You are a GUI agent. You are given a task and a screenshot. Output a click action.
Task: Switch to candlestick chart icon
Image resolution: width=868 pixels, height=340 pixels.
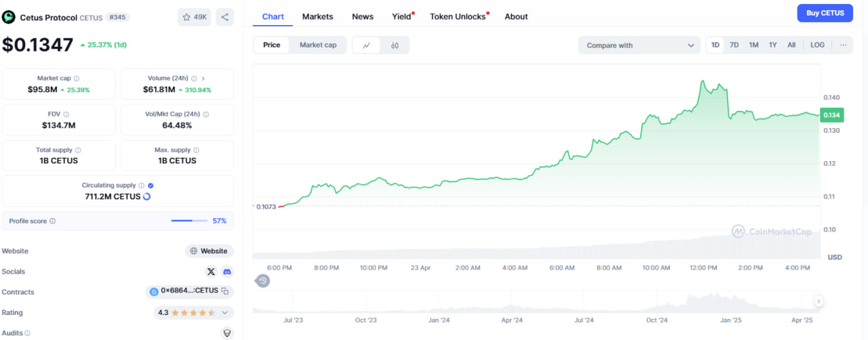395,45
